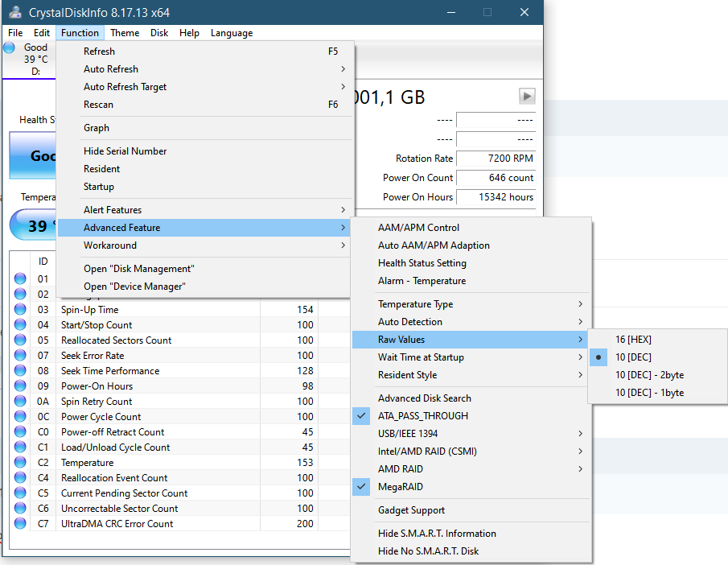Toggle the MegaRAID option
Viewport: 728px width, 565px height.
471,486
